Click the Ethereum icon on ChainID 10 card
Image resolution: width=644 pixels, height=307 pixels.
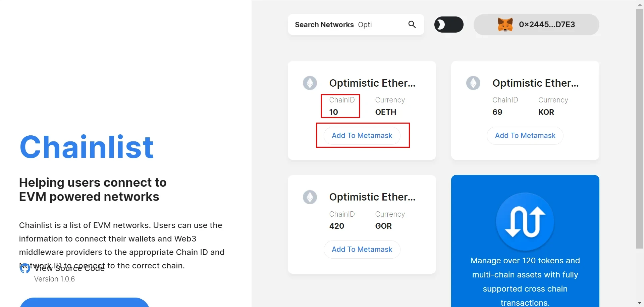click(x=310, y=83)
